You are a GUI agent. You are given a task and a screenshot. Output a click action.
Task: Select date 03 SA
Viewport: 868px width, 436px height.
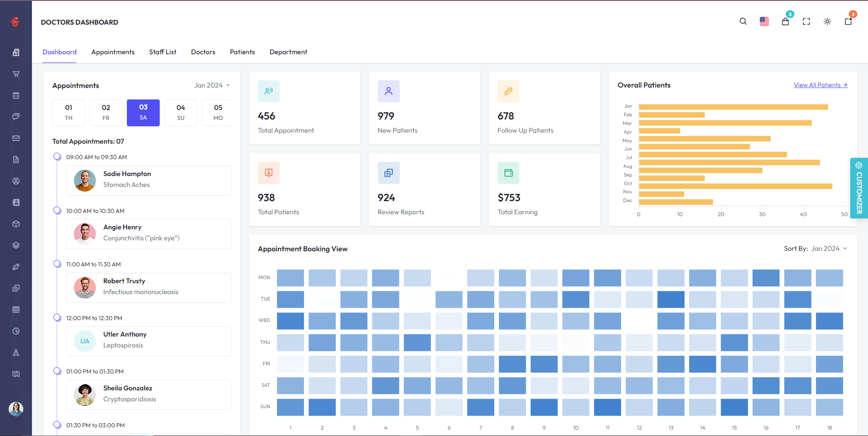coord(143,113)
